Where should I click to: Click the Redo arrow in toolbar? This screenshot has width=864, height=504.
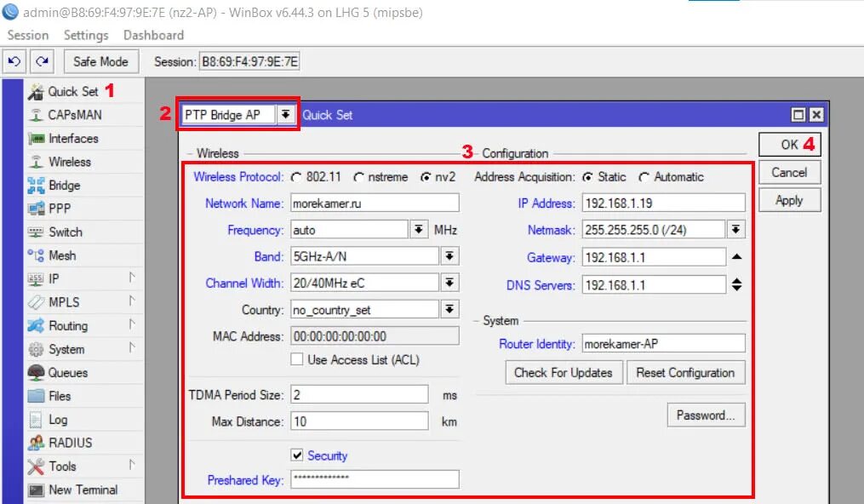tap(42, 61)
